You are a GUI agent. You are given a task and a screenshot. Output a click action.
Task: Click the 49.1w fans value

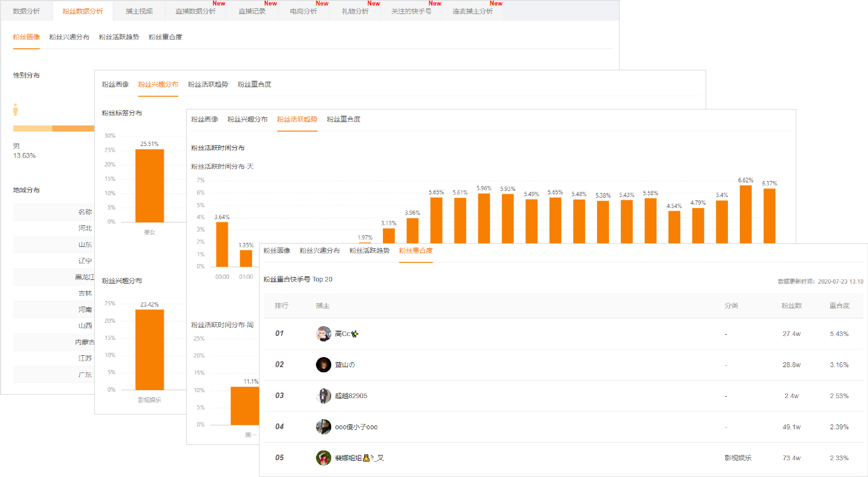point(792,427)
